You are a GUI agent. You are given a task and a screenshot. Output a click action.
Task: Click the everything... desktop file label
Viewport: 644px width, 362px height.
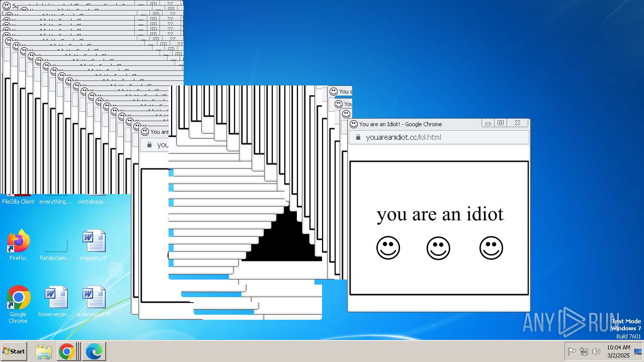(x=56, y=202)
